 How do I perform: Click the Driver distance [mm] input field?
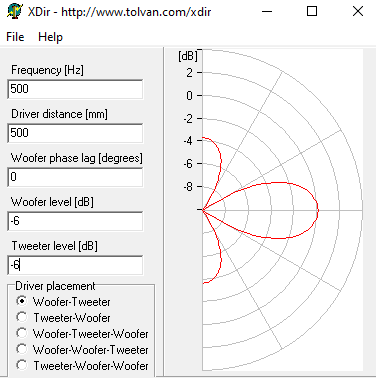(x=75, y=133)
